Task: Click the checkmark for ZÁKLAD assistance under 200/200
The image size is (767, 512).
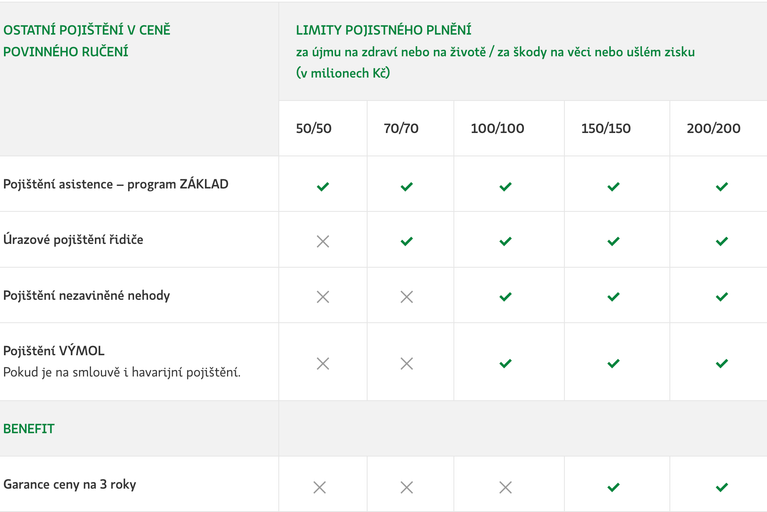Action: pos(722,186)
